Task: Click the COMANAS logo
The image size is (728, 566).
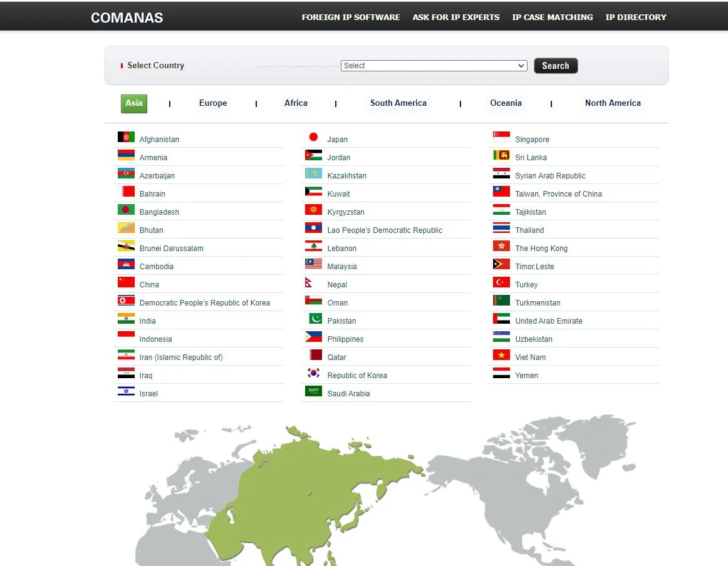Action: [x=127, y=18]
